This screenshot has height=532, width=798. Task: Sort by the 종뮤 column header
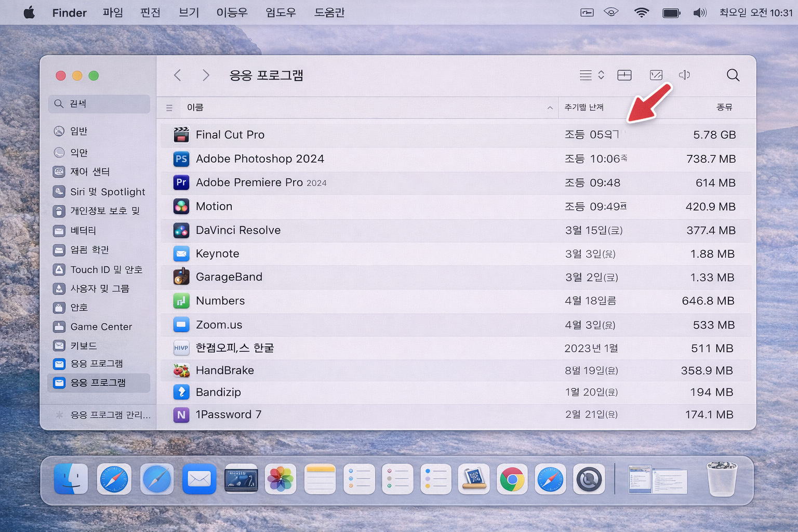click(x=724, y=108)
